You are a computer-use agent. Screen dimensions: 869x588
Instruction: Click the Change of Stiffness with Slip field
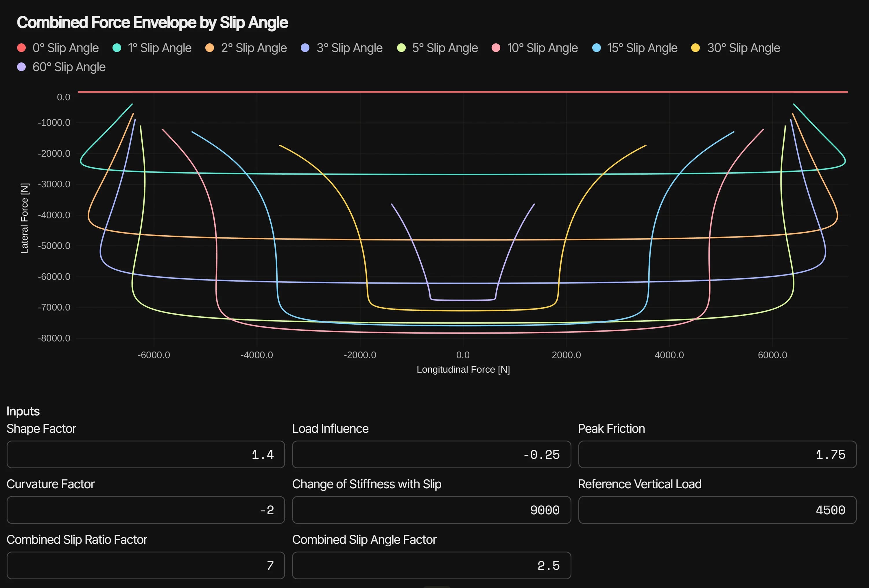point(431,510)
